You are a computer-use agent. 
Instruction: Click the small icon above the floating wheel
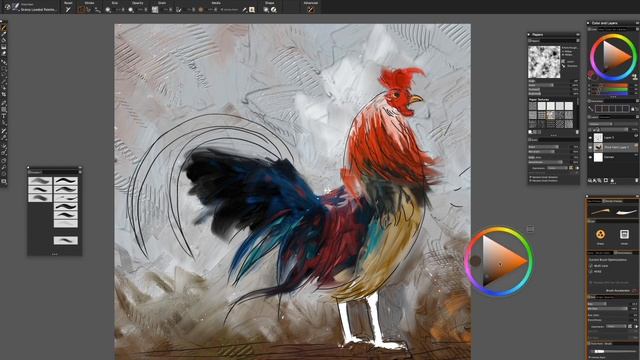coord(530,229)
